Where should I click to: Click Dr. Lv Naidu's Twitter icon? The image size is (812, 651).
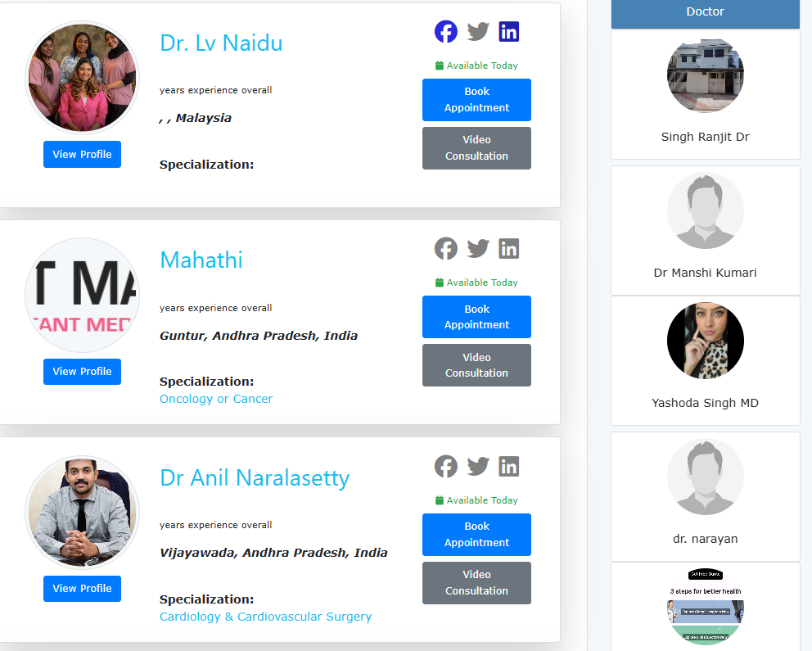coord(478,32)
